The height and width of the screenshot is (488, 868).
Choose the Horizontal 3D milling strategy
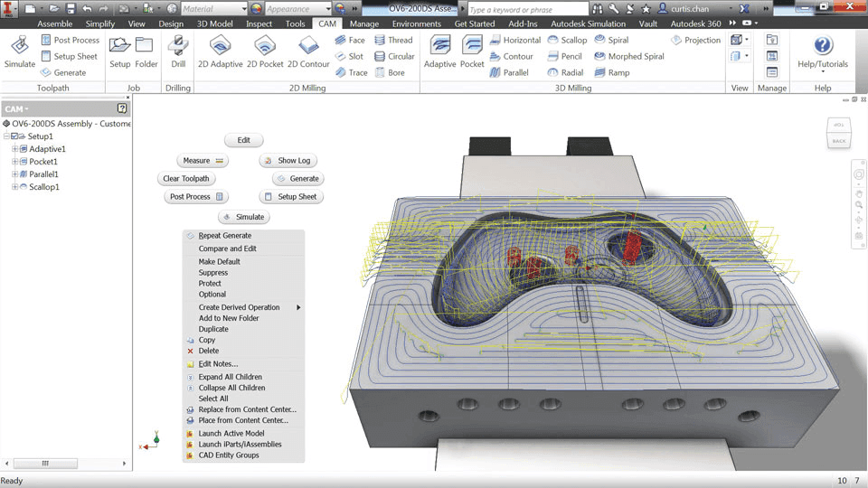click(x=514, y=40)
